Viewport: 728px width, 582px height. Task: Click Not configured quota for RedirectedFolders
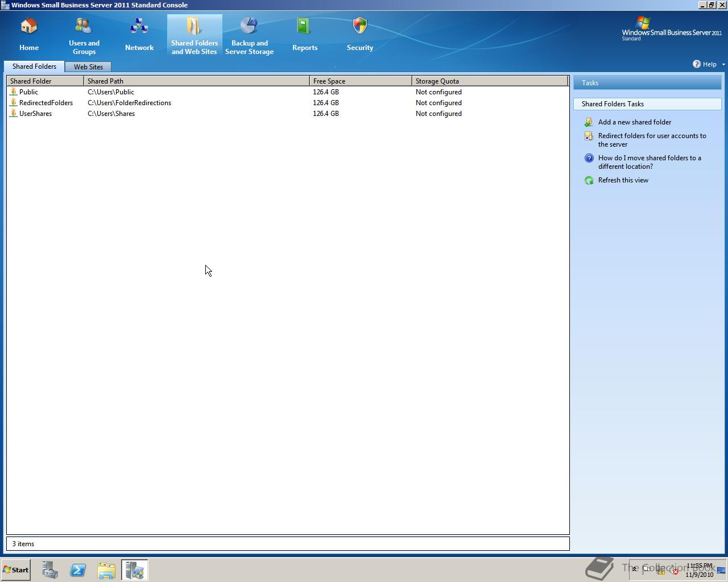(439, 103)
